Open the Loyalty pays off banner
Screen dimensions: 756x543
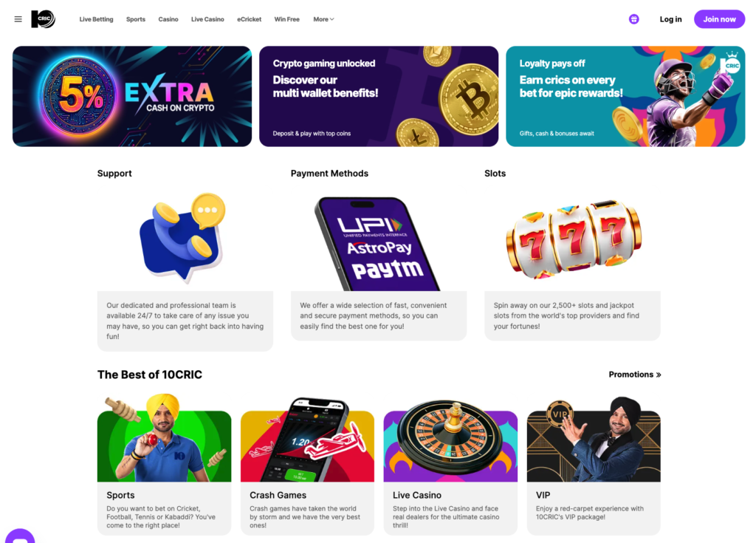coord(625,97)
